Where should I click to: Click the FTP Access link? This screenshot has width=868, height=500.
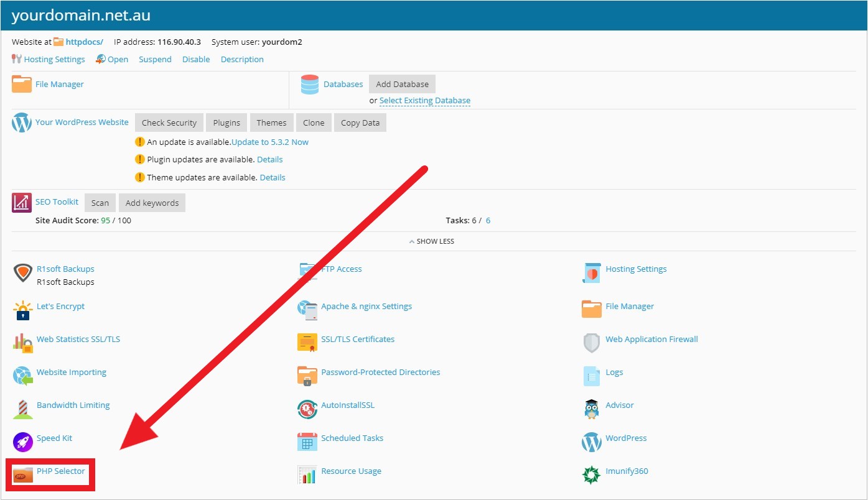coord(342,269)
